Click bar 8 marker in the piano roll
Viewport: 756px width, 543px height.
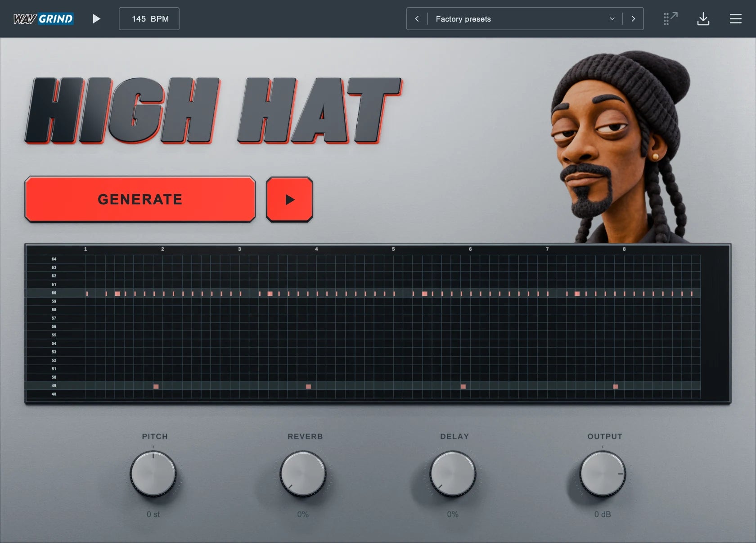pyautogui.click(x=624, y=249)
